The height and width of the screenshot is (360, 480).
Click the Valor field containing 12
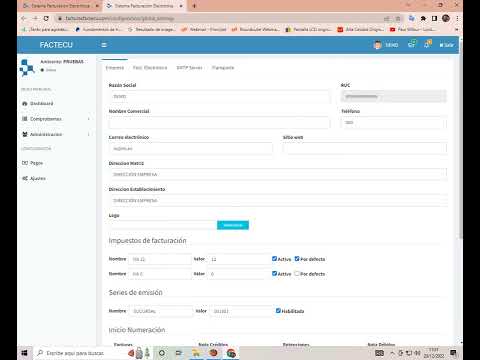click(x=239, y=259)
